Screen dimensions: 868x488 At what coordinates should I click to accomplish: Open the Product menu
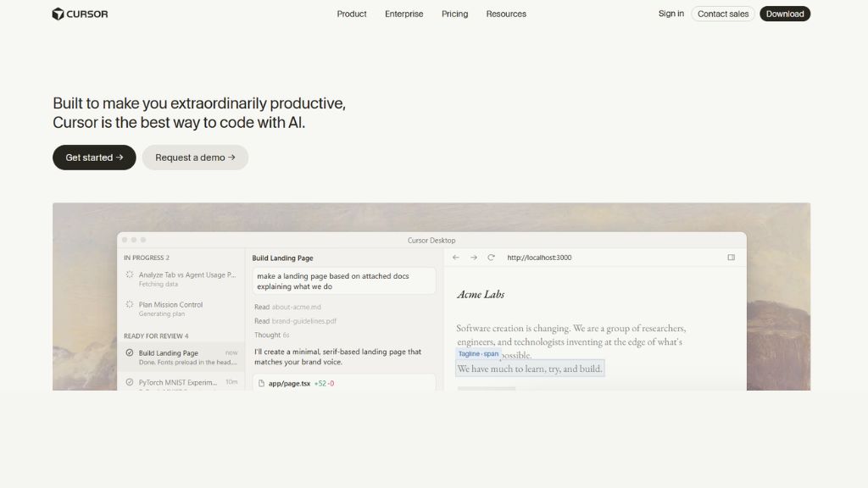[x=352, y=14]
